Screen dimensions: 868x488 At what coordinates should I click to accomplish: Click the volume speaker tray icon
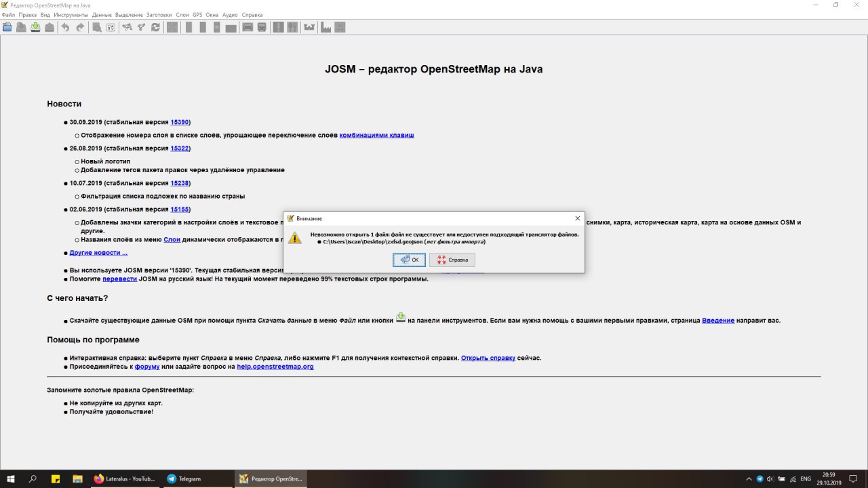coord(770,479)
